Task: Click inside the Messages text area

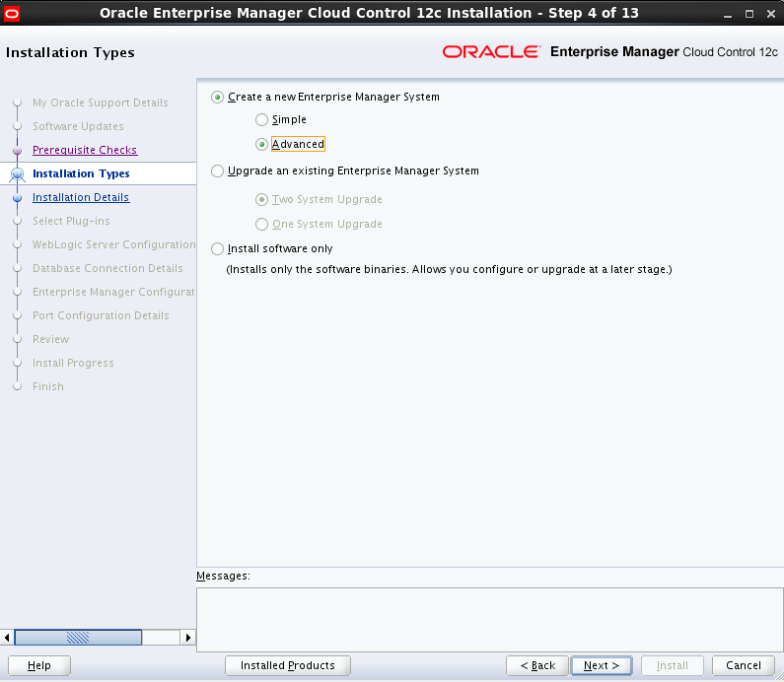Action: [x=490, y=620]
